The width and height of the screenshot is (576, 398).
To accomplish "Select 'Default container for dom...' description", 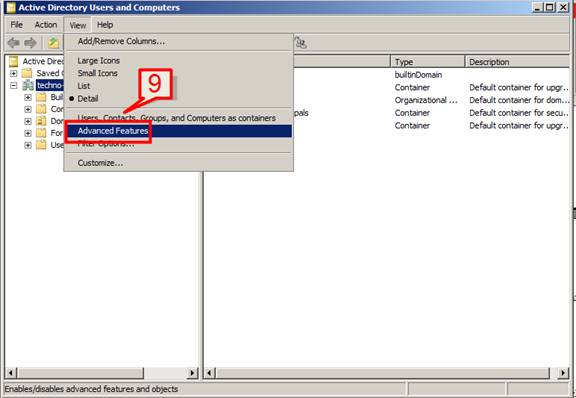I will 519,100.
